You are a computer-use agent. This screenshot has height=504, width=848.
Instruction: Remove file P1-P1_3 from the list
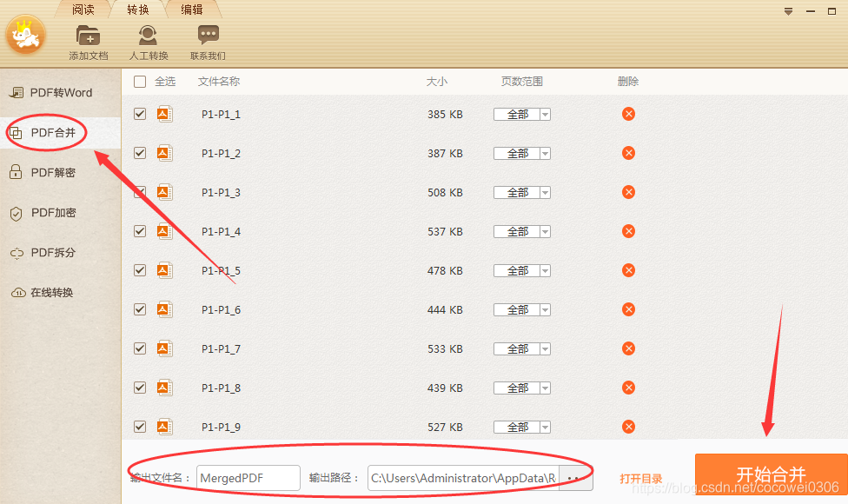tap(628, 192)
